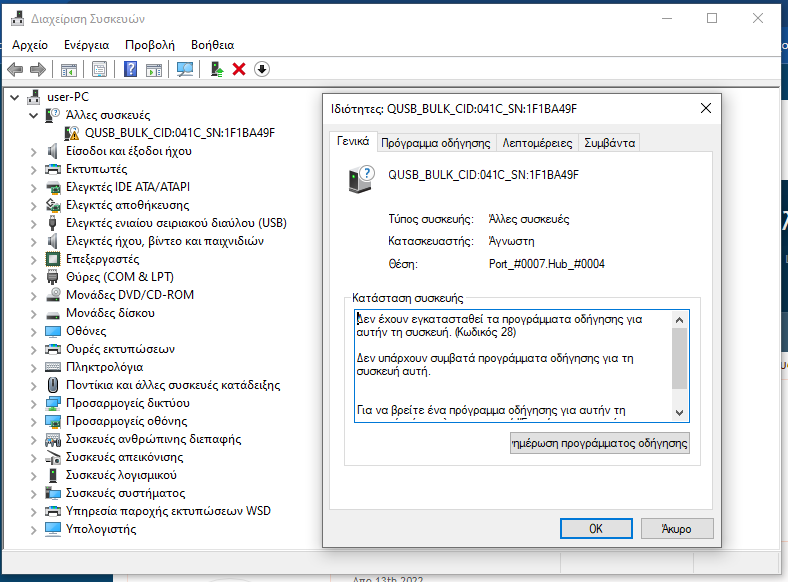Select Ελεγκτές ήχου, βίντεο και παιχνιδιών
The height and width of the screenshot is (582, 788).
165,241
